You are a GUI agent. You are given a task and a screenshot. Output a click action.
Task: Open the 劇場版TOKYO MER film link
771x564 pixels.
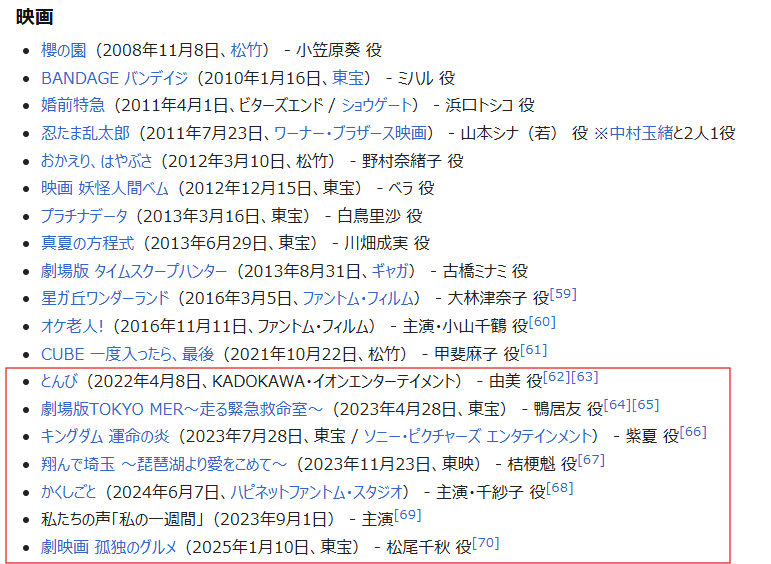[x=182, y=409]
